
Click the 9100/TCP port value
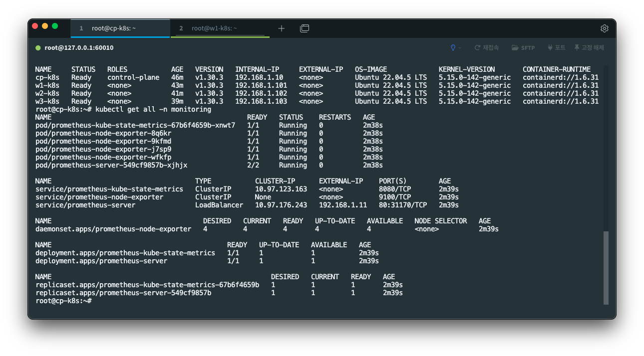[x=395, y=197]
